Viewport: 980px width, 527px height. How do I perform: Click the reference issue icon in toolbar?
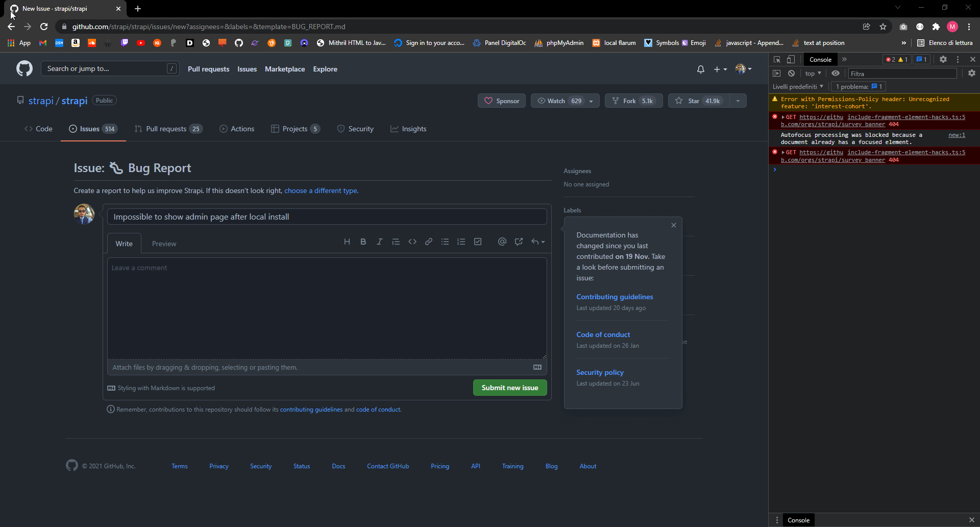point(519,242)
